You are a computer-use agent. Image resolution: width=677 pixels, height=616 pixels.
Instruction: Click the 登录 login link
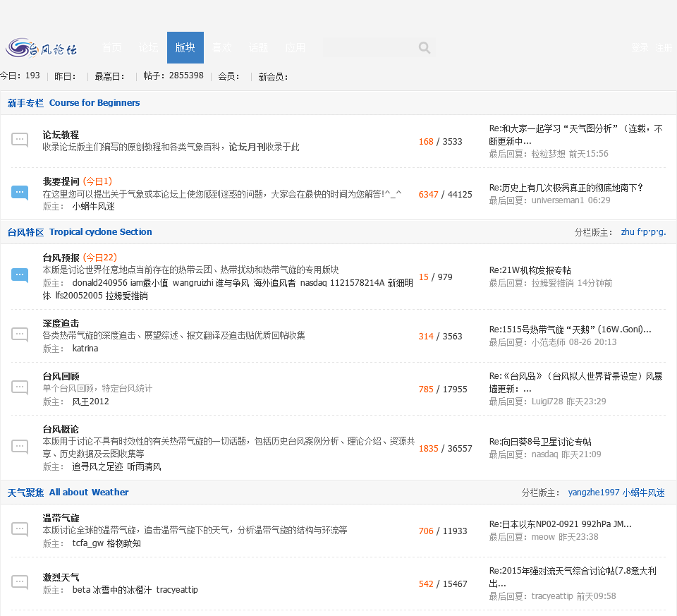640,48
